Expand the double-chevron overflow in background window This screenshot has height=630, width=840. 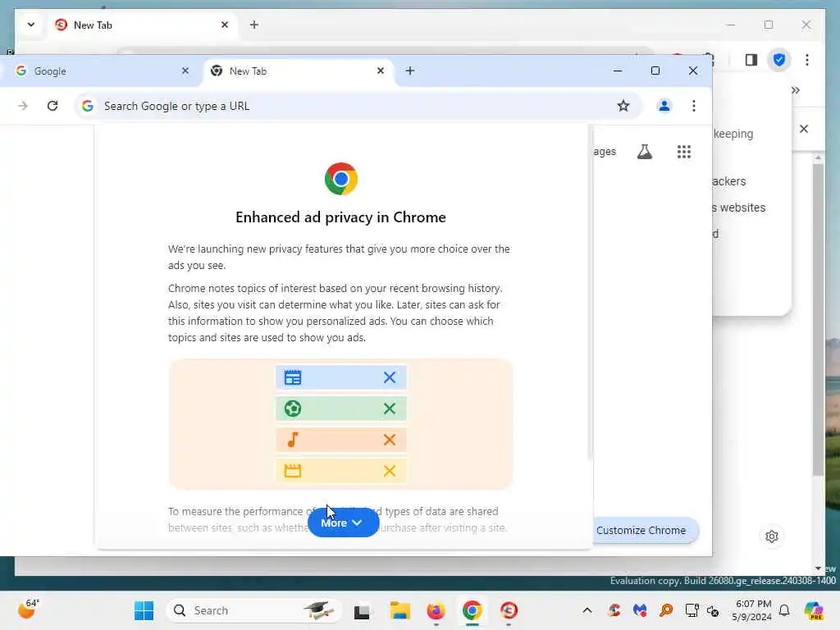coord(796,90)
